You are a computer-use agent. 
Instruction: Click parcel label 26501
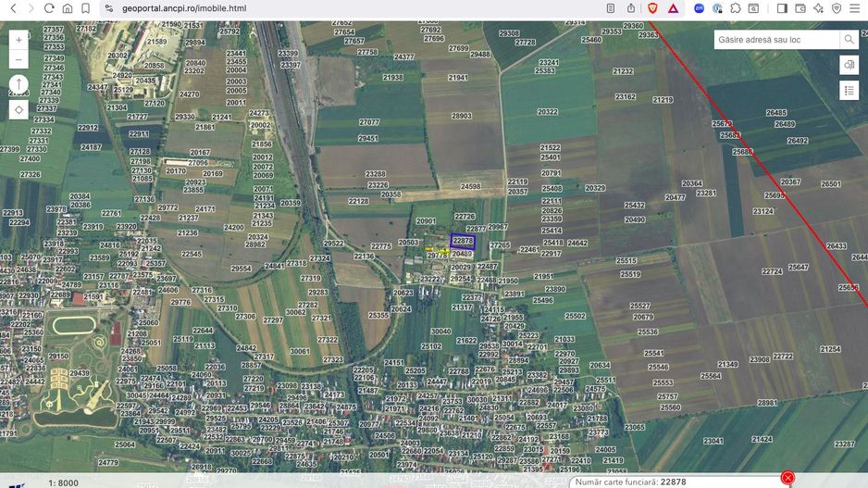(x=830, y=184)
